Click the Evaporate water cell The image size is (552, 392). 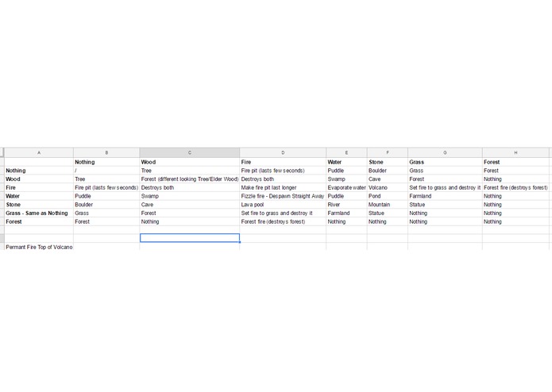coord(347,188)
